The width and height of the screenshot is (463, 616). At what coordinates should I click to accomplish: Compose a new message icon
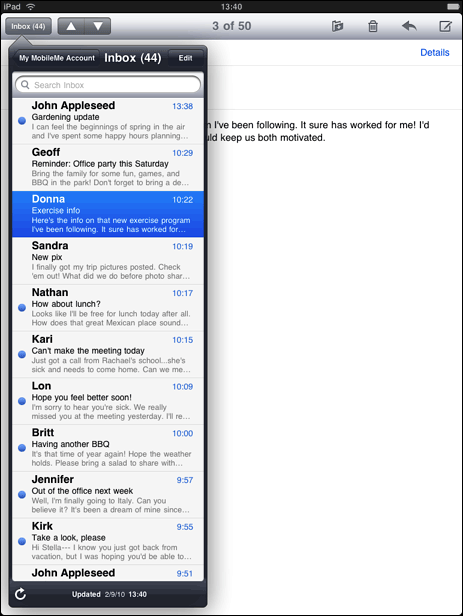pyautogui.click(x=445, y=26)
